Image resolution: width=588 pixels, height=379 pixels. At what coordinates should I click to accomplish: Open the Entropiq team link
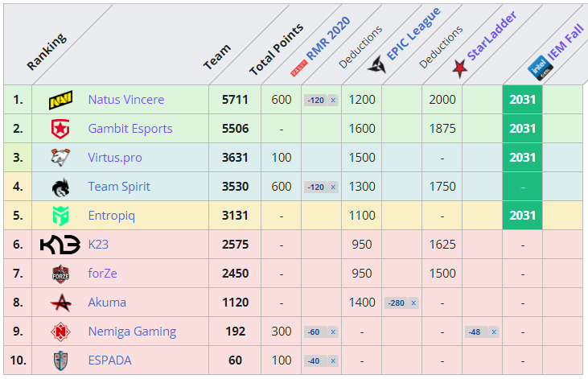[x=111, y=216]
